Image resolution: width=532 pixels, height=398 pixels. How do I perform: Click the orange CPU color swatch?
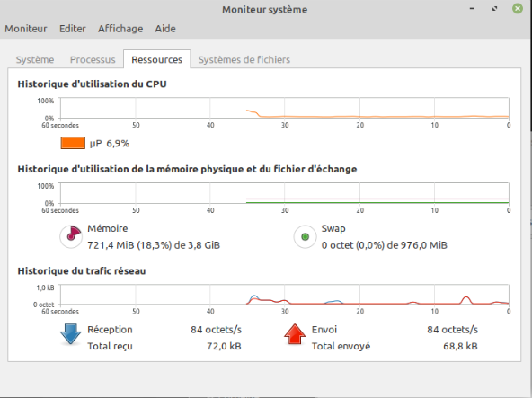point(73,143)
